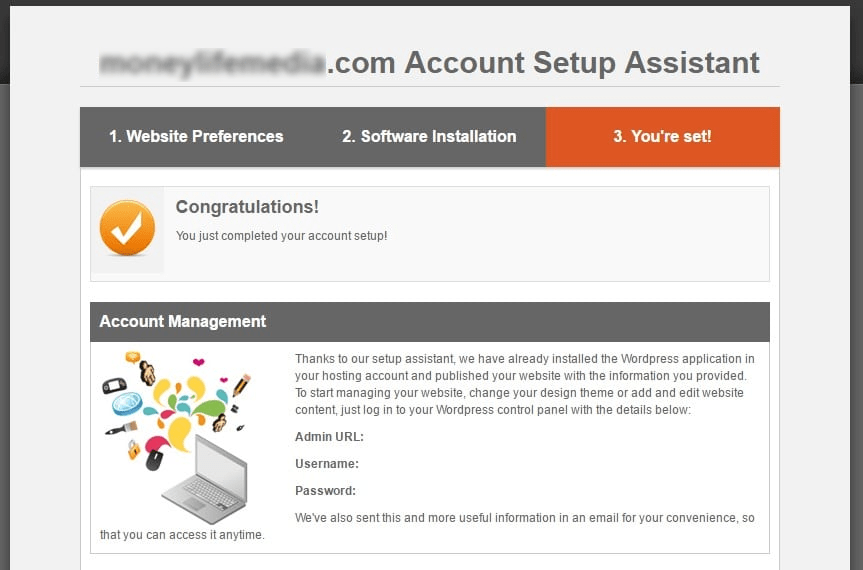The image size is (863, 570).
Task: Click the Account Setup Assistant title text
Action: point(582,63)
